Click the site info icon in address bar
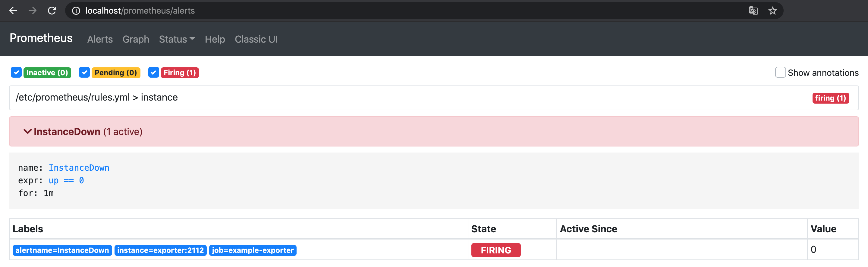 (76, 11)
